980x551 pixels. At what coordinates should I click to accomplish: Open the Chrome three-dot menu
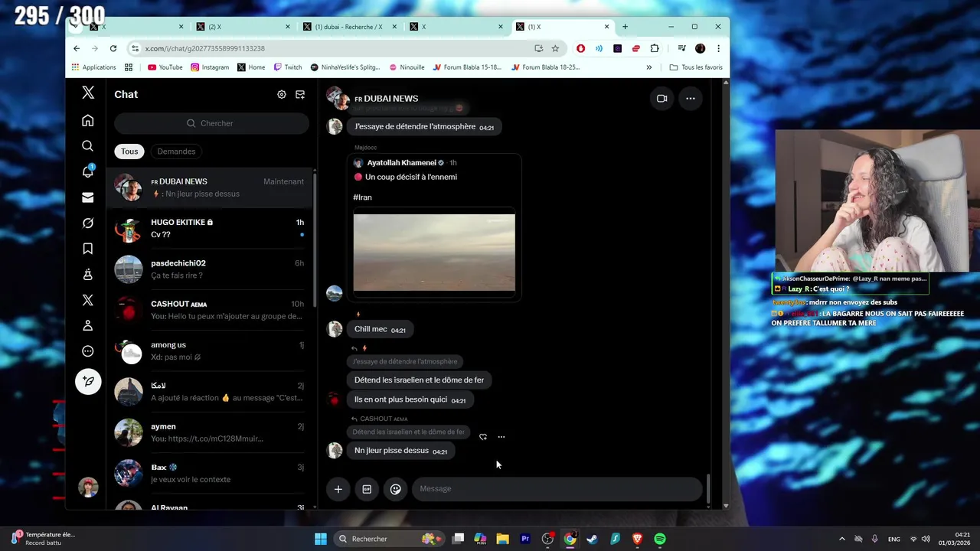(718, 48)
